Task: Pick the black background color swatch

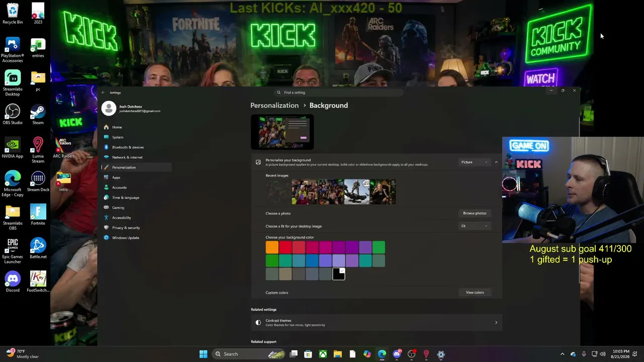Action: pyautogui.click(x=339, y=274)
